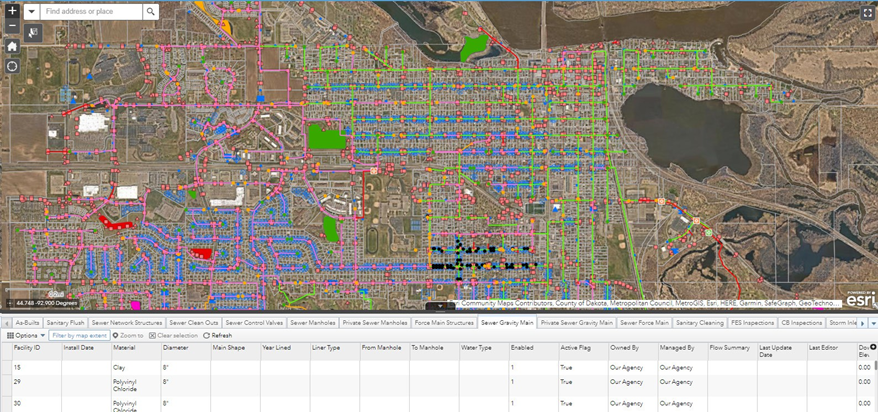
Task: Zoom in on the map with plus button
Action: coord(13,11)
